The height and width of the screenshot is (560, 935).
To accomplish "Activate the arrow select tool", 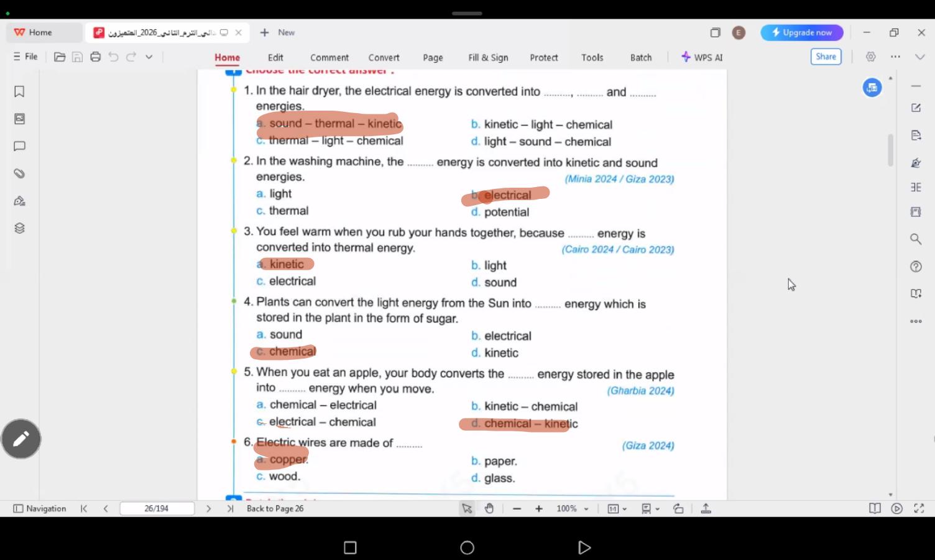I will click(467, 508).
